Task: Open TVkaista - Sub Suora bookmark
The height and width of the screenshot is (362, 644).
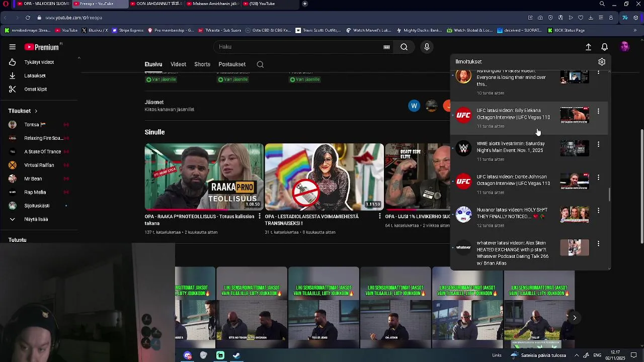Action: click(220, 30)
